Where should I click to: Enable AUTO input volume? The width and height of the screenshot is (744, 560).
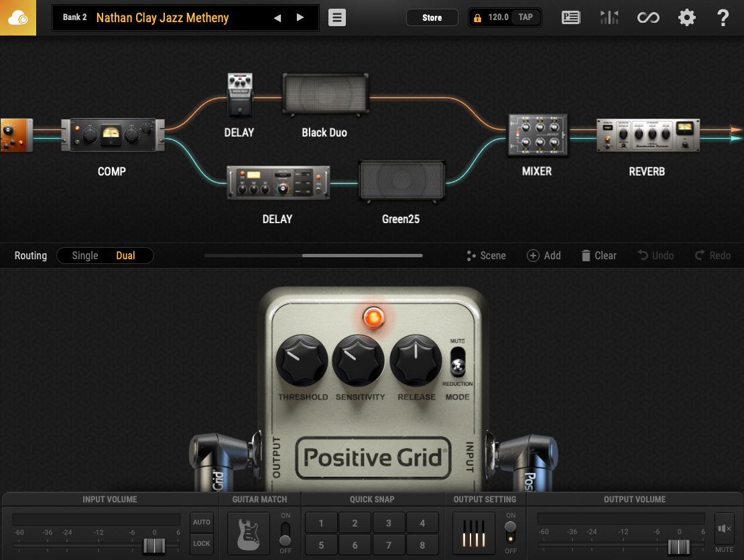[x=202, y=522]
